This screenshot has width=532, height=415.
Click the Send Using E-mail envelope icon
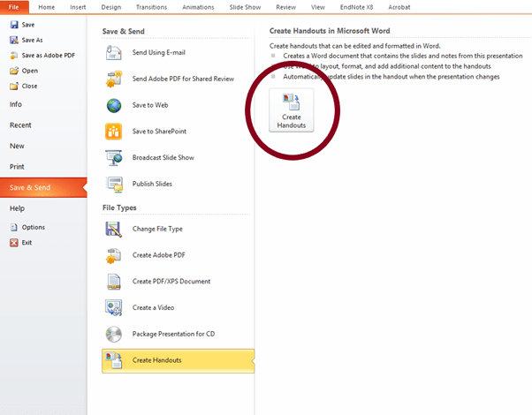point(114,53)
